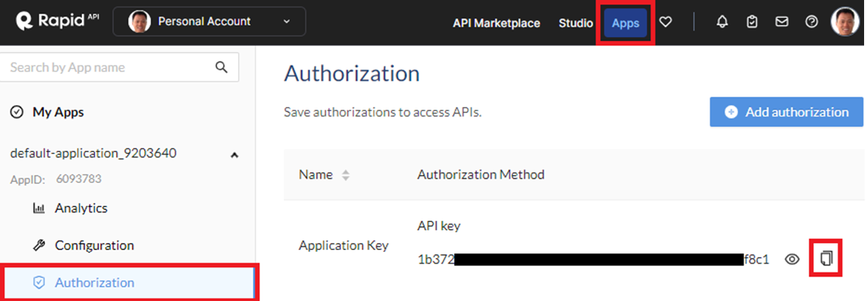Collapse the default-application_9203640 section
The height and width of the screenshot is (301, 868).
235,155
